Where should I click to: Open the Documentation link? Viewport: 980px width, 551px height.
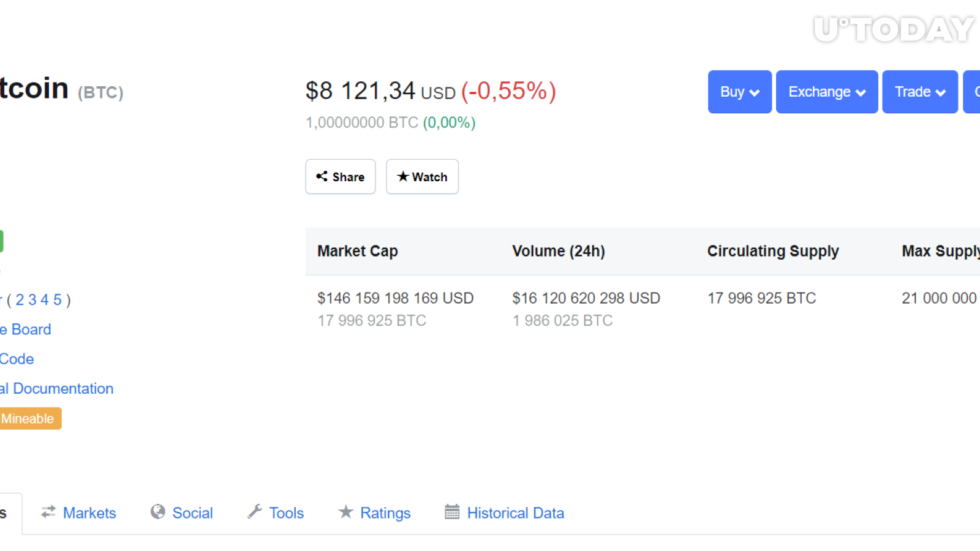[x=57, y=389]
